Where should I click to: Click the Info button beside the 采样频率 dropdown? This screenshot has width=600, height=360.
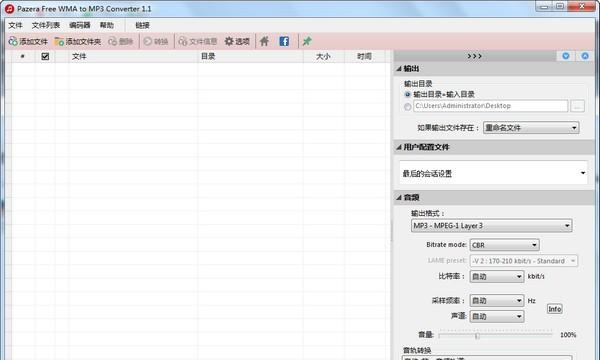(x=555, y=309)
